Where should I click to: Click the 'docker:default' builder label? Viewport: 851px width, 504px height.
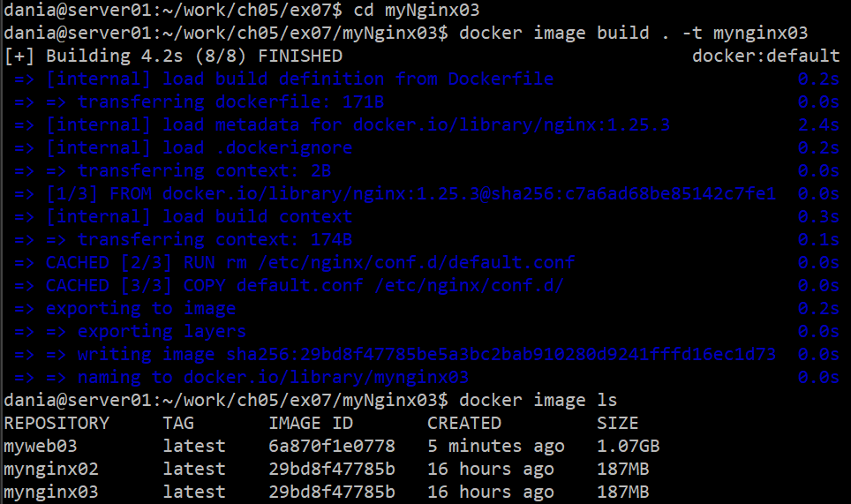click(765, 56)
